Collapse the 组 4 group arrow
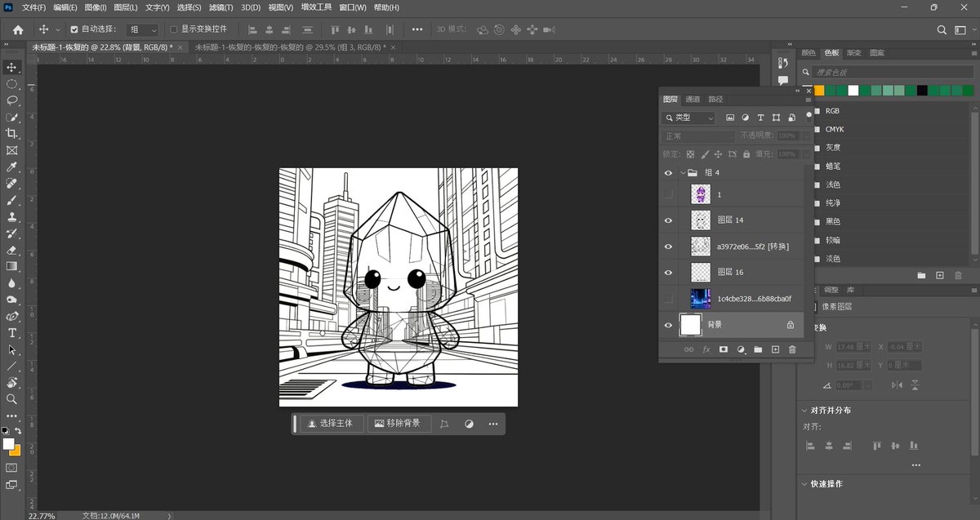Screen dimensions: 980x520 pyautogui.click(x=683, y=173)
